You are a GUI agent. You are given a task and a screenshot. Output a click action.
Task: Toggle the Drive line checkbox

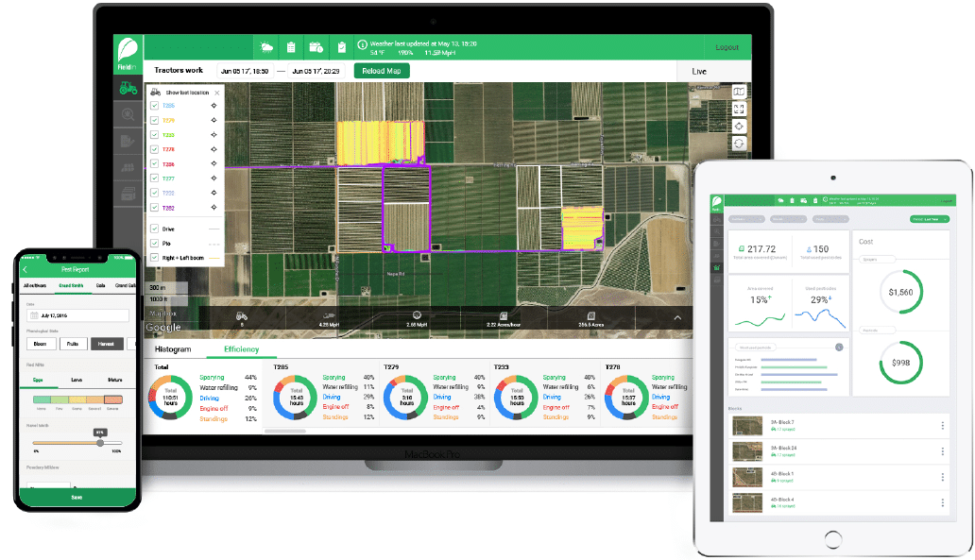[154, 229]
